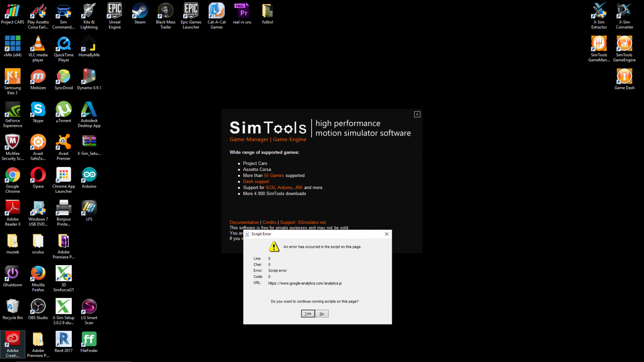Select the Recycle Bin
Screen dimensions: 644x362
[x=12, y=309]
